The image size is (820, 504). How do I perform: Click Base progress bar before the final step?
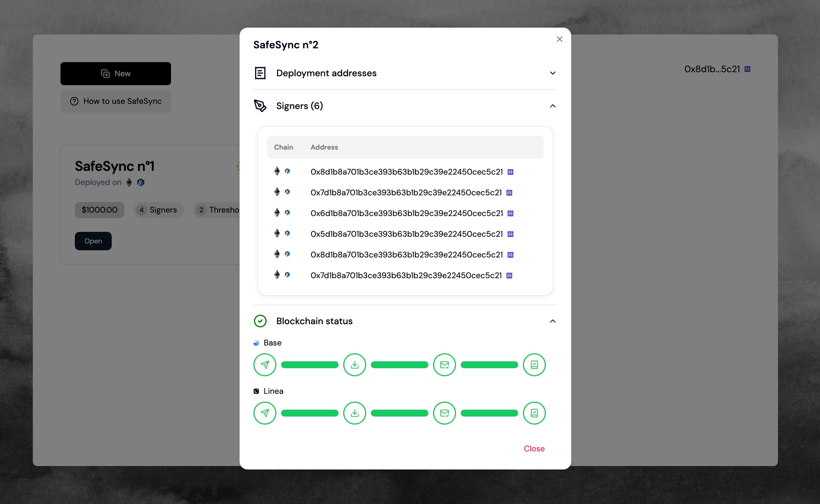489,365
